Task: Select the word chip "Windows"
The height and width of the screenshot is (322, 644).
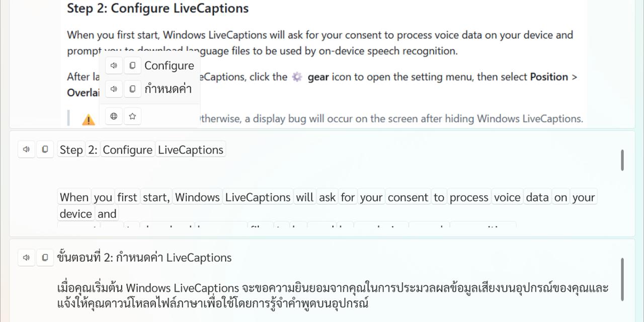Action: click(197, 197)
